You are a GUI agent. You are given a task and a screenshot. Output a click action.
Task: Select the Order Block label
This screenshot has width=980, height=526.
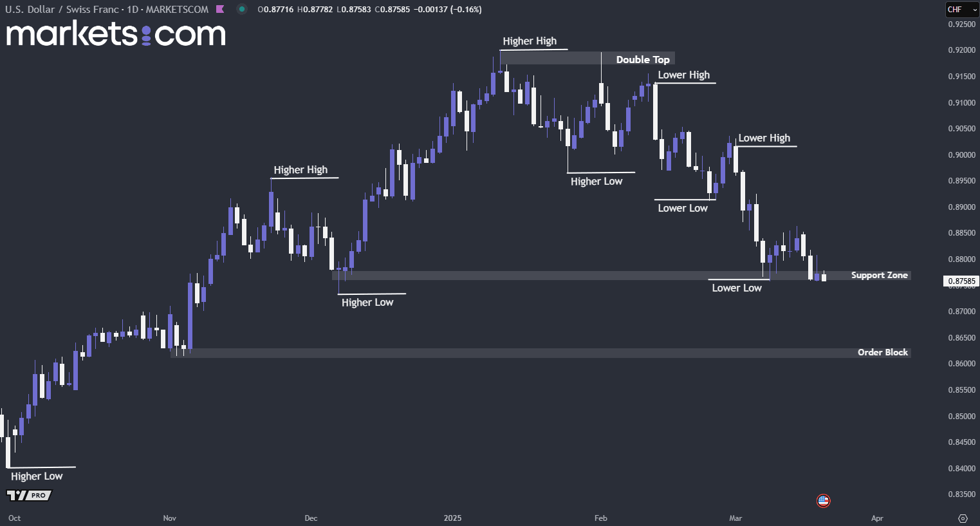tap(882, 352)
